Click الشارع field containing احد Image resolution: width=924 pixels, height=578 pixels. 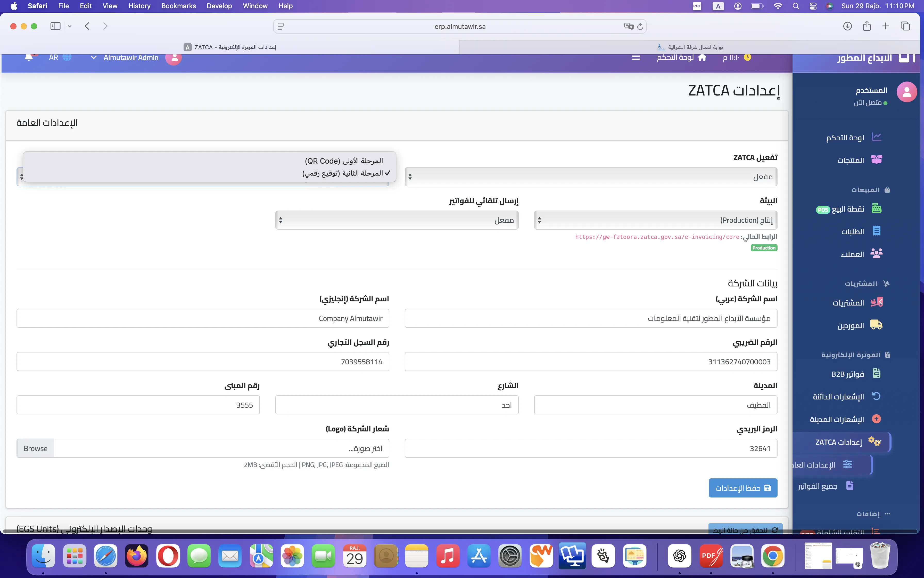click(397, 405)
